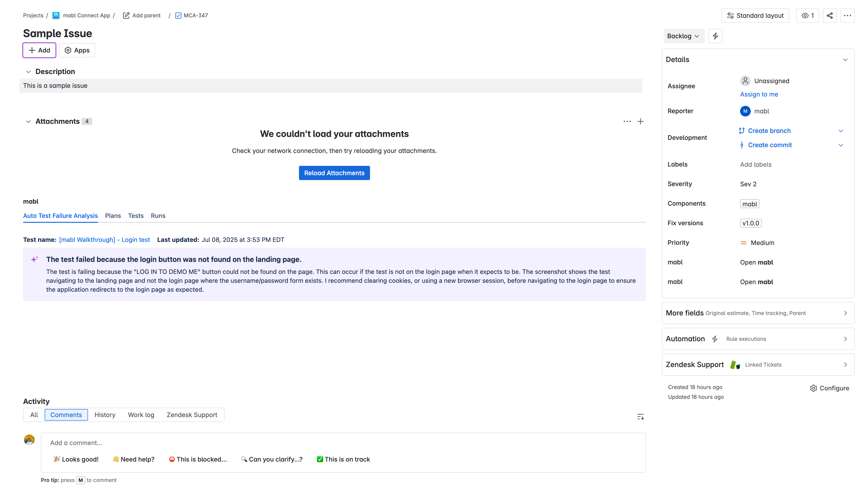Expand the Create branch dropdown arrow

840,131
